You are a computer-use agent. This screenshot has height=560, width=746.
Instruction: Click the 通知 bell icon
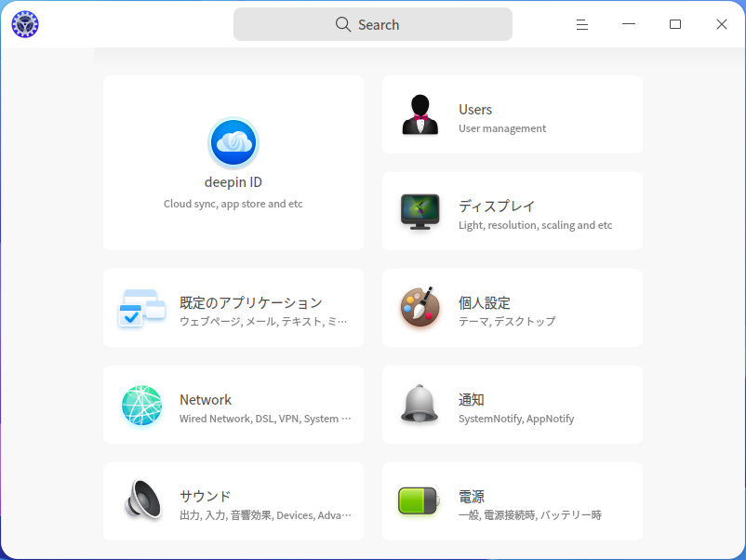[420, 404]
